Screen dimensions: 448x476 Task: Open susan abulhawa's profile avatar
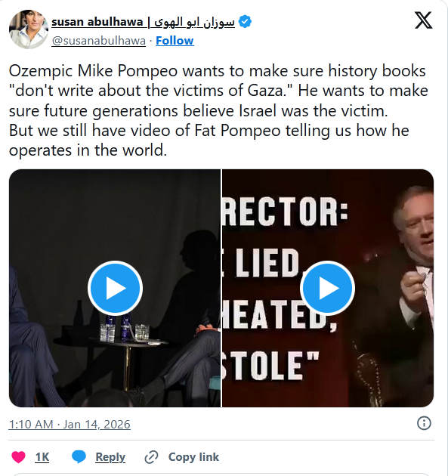(29, 29)
